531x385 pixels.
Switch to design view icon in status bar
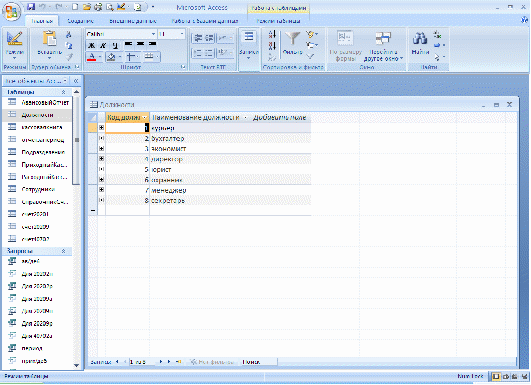click(x=525, y=376)
